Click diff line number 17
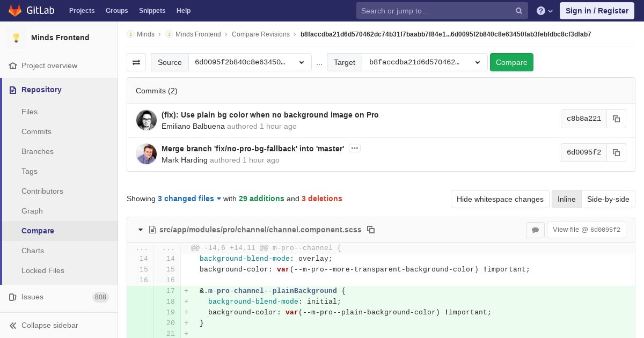This screenshot has width=644, height=338. 171,291
